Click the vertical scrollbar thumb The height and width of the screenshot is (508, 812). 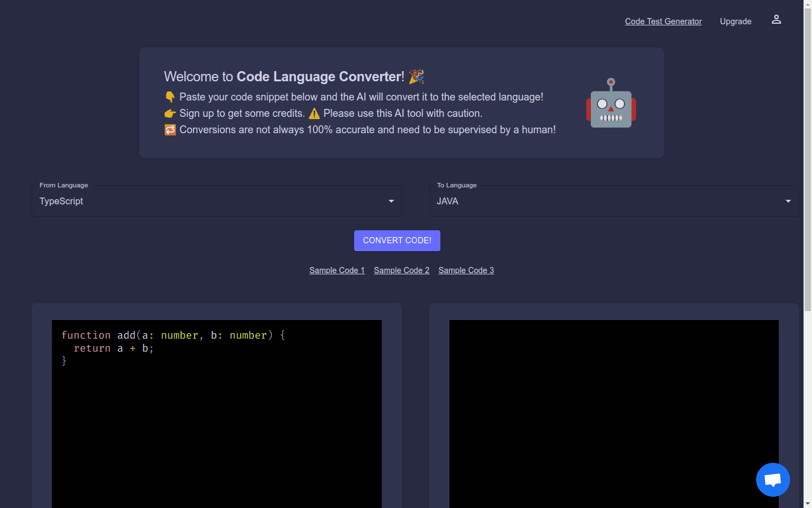[807, 158]
